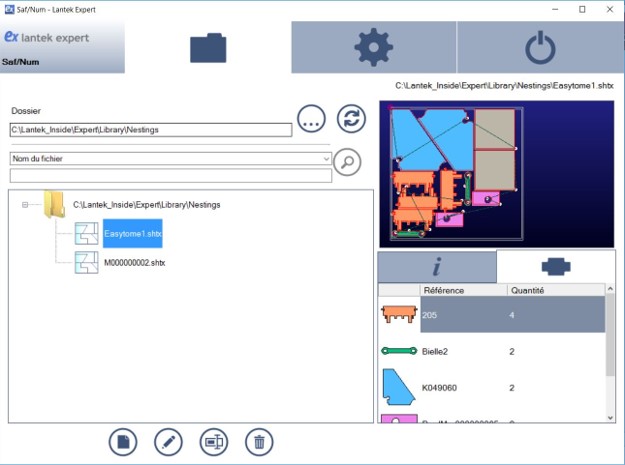Click the parts list scrollbar thumb
Screen dimensions: 625x465
pos(610,335)
